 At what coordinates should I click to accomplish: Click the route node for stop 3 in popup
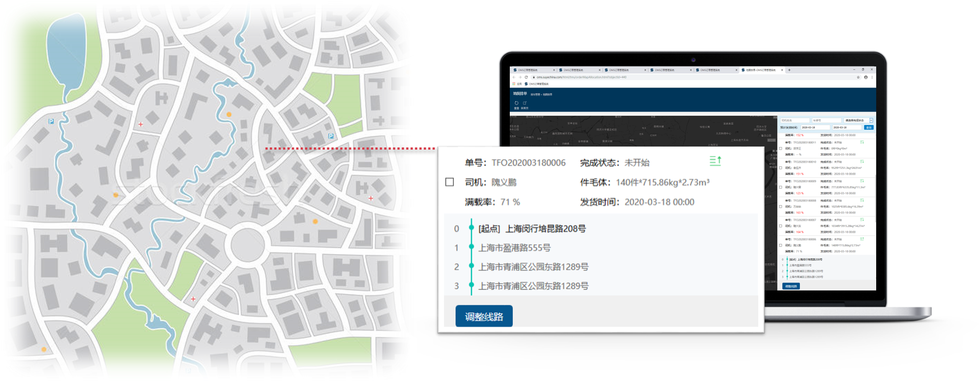click(471, 285)
